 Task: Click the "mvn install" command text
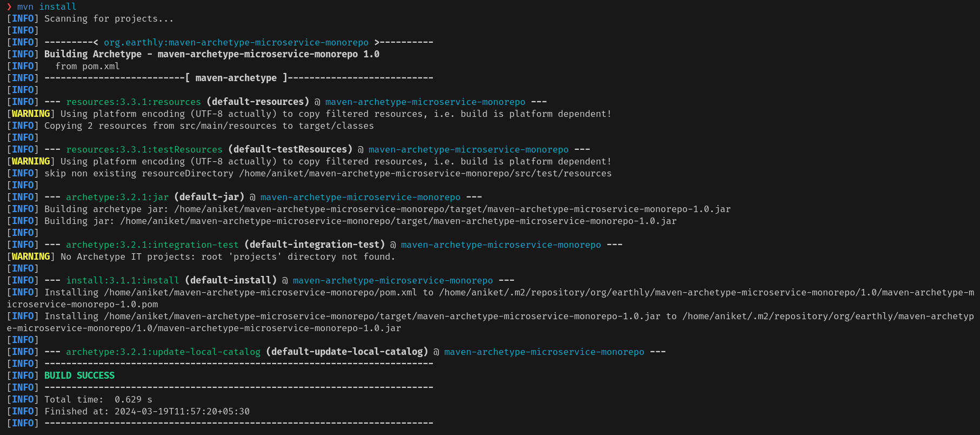tap(46, 6)
